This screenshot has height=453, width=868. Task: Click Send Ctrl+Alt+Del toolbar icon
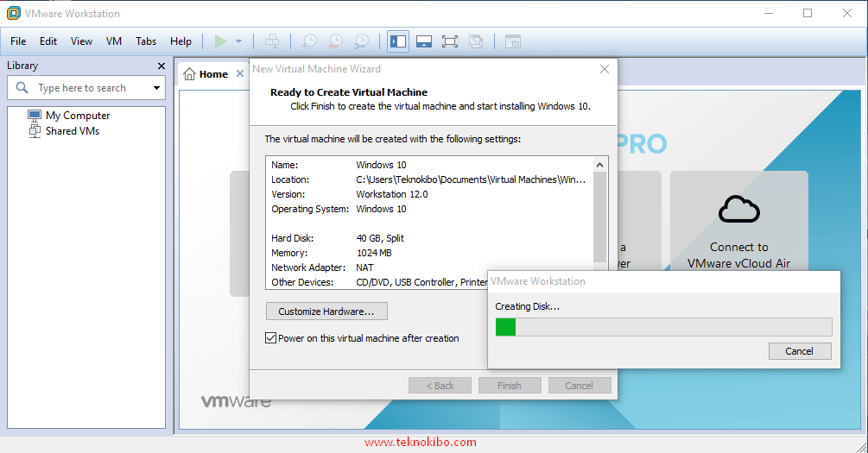[x=272, y=41]
